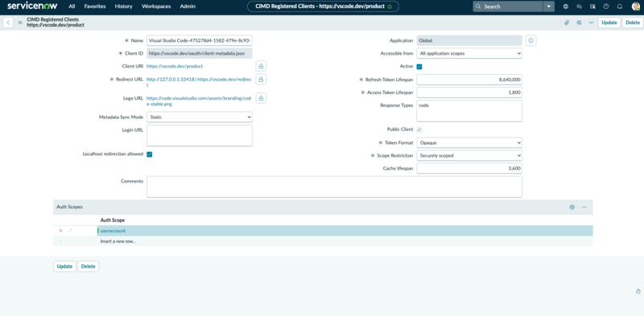
Task: Click the header Update button
Action: (x=609, y=23)
